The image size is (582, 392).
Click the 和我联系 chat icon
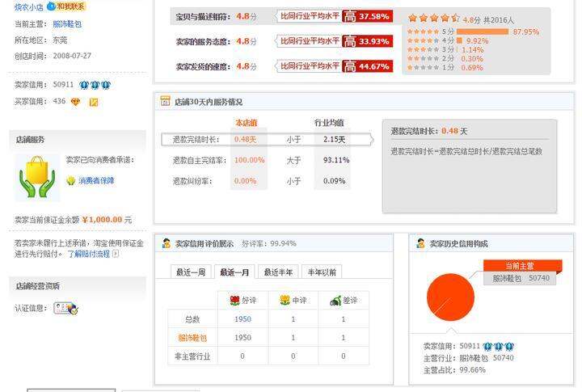tap(66, 6)
